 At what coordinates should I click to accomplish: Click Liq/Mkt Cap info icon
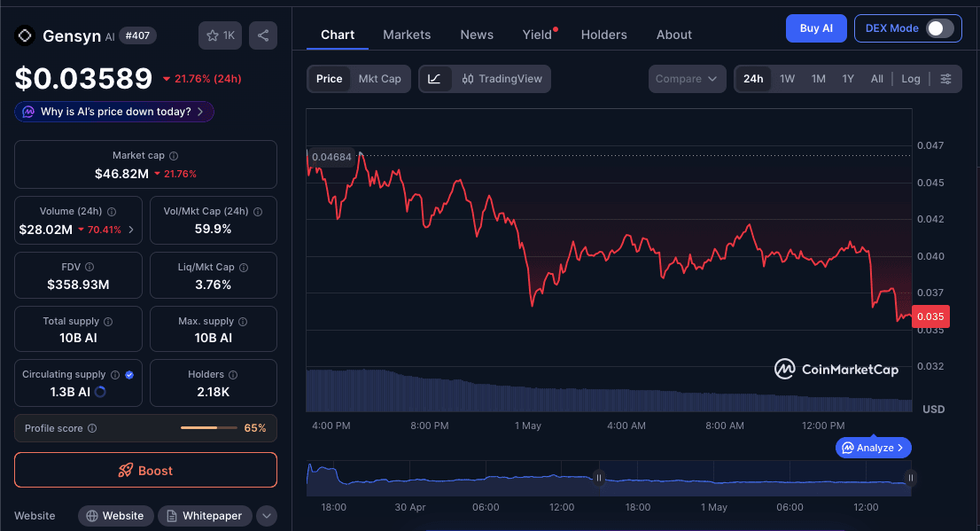244,268
